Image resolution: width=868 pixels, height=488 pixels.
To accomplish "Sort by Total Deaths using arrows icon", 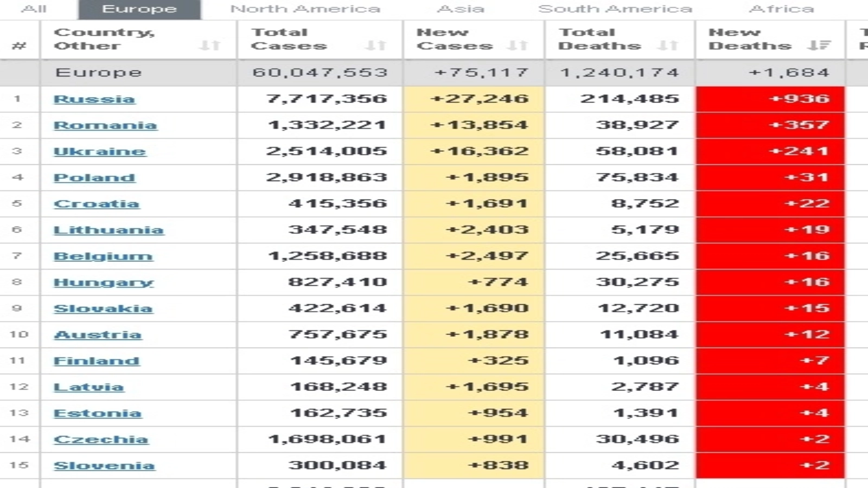I will tap(667, 46).
